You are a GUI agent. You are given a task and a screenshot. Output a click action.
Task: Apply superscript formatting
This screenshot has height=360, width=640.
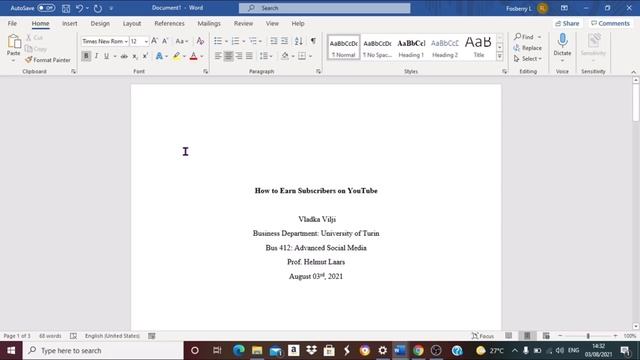click(145, 56)
